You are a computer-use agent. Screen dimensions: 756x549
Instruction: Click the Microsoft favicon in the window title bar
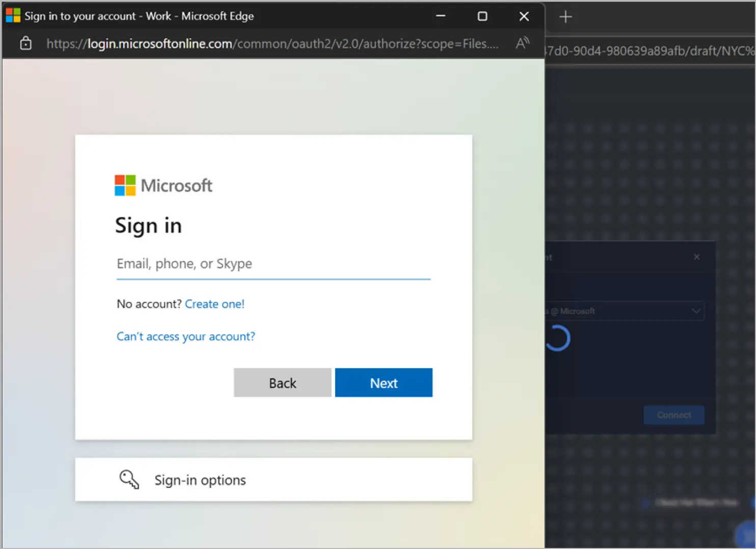point(13,15)
